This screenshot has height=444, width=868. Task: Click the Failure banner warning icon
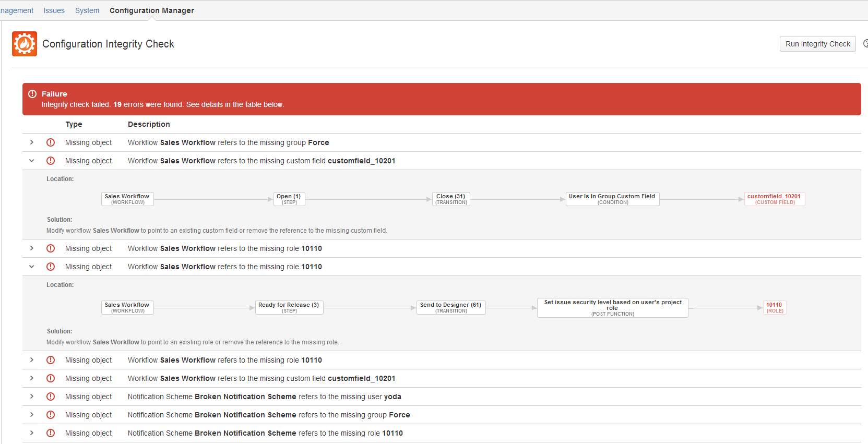(x=32, y=94)
